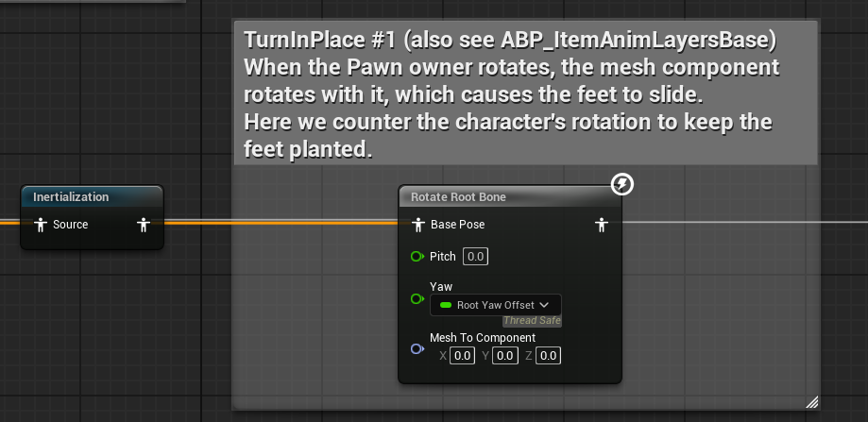Screen dimensions: 868x422
Task: Click the Base Pose input pin icon
Action: [418, 225]
